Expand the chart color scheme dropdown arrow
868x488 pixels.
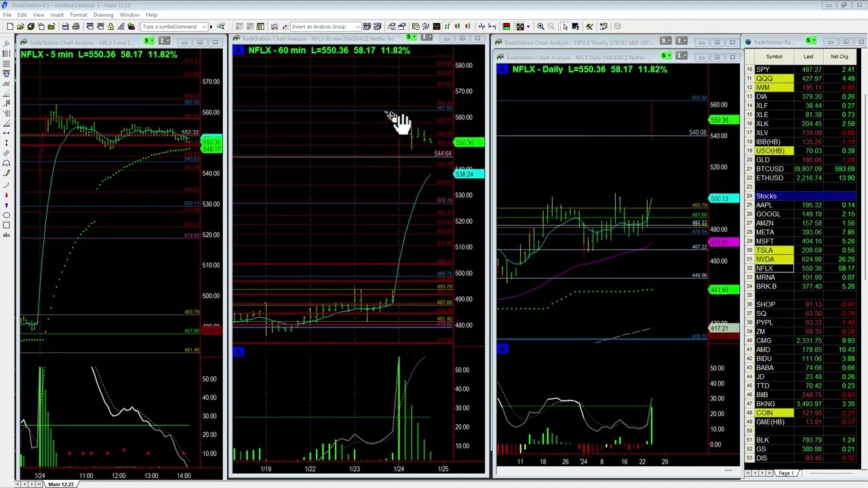(x=528, y=26)
